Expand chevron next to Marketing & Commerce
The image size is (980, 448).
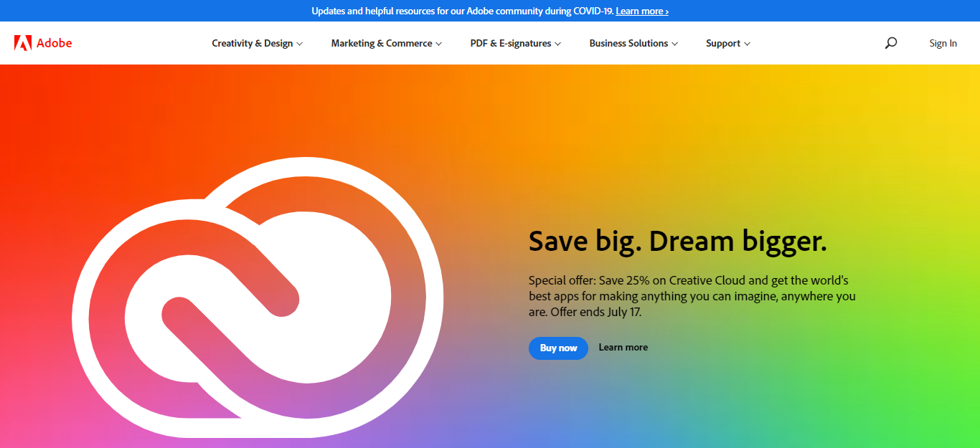tap(438, 44)
